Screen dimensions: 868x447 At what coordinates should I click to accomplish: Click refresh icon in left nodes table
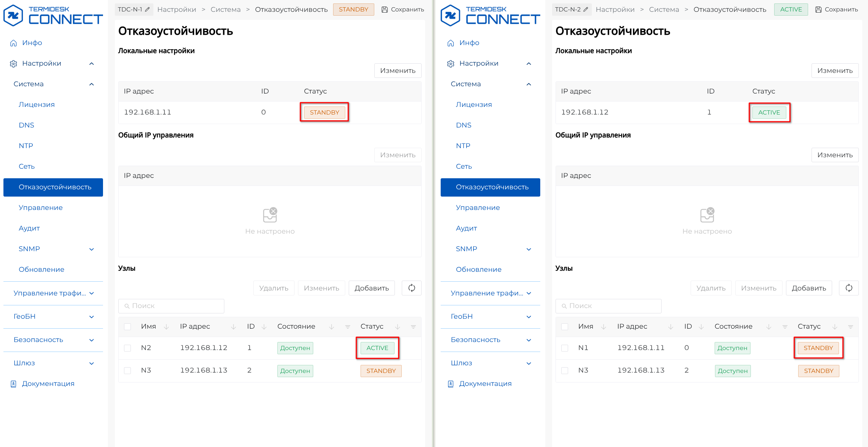pos(411,288)
